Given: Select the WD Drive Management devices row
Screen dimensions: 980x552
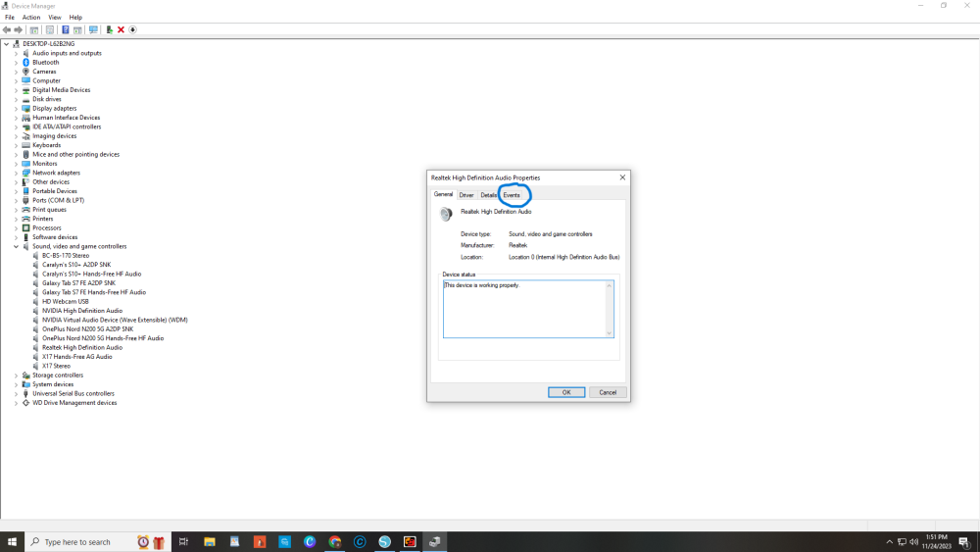Looking at the screenshot, I should tap(74, 403).
